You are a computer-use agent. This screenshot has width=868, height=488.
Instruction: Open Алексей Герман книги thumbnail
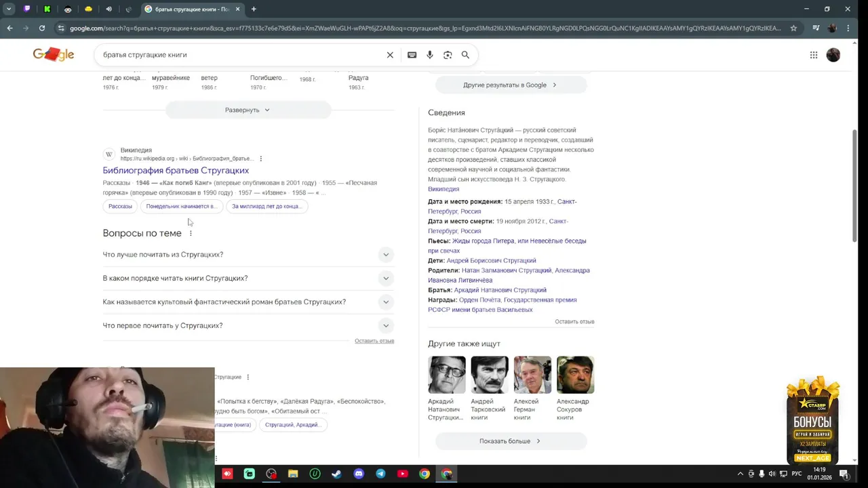[x=532, y=375]
